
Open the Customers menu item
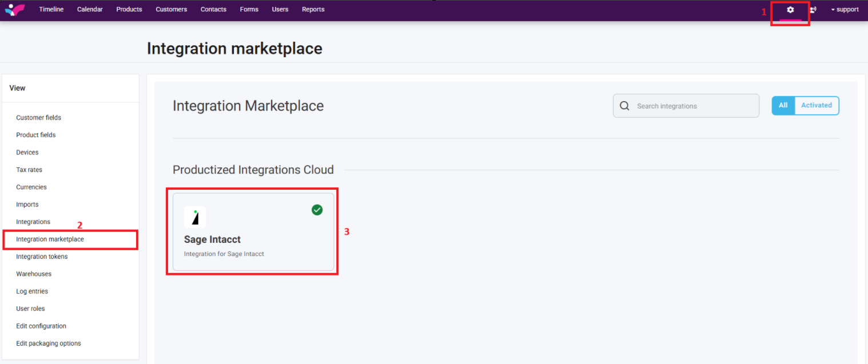(x=172, y=10)
